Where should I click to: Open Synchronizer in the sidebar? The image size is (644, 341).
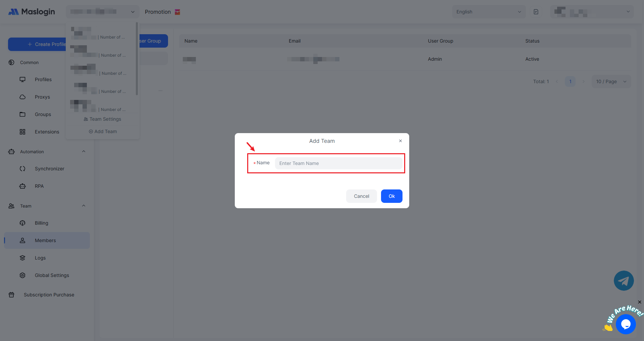[49, 169]
